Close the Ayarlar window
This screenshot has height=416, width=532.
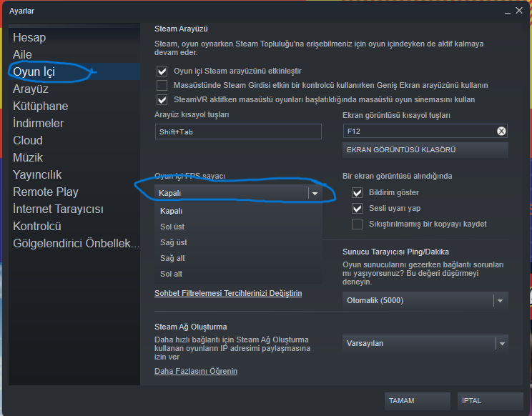click(519, 11)
